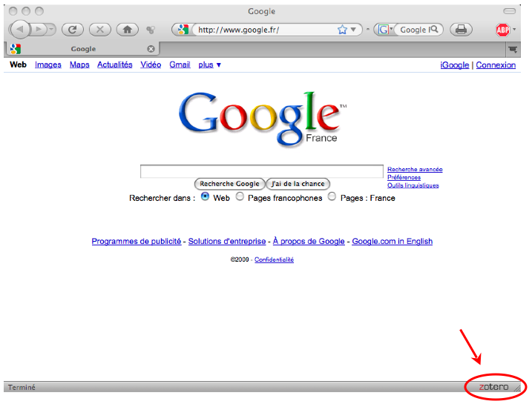This screenshot has height=404, width=532.
Task: Click the magnifier search icon in toolbar
Action: pos(434,30)
